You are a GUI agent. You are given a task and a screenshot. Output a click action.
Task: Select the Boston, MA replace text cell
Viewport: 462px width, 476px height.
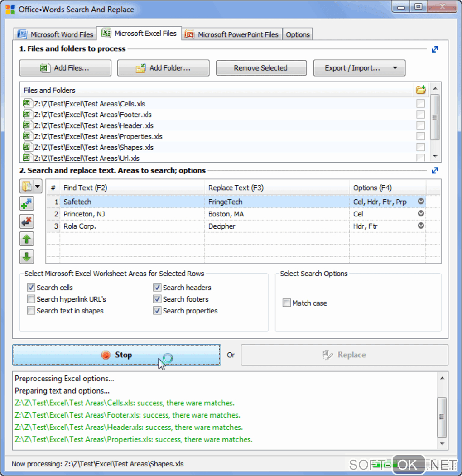277,214
